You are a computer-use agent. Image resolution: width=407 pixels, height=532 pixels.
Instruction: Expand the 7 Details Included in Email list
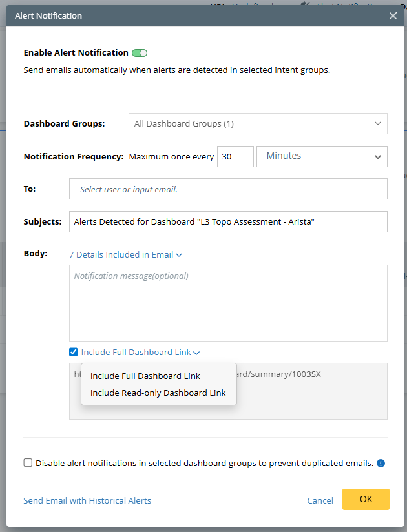(x=125, y=254)
